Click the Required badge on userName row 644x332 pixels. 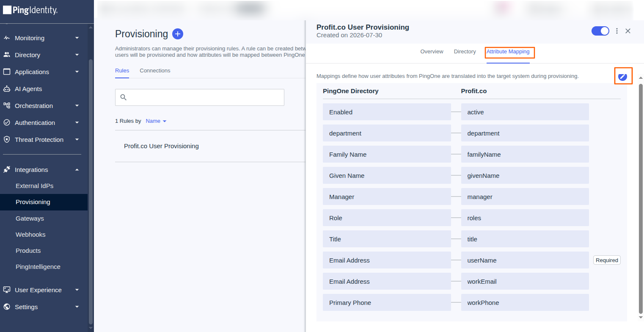607,260
